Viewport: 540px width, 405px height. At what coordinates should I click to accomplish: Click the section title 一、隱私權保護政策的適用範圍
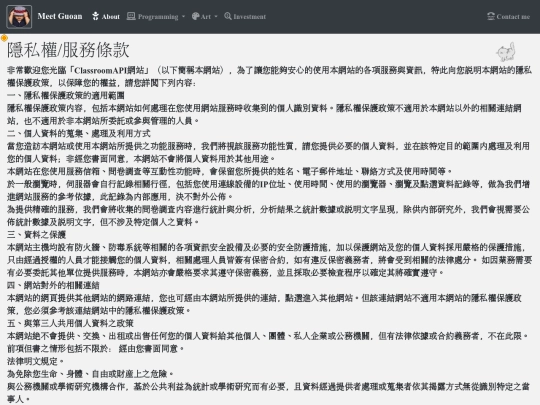click(66, 95)
